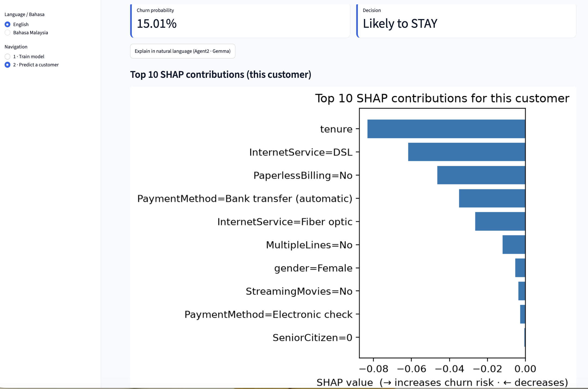Click the PaymentMethod=Electronic check label
The height and width of the screenshot is (389, 588).
tap(268, 314)
